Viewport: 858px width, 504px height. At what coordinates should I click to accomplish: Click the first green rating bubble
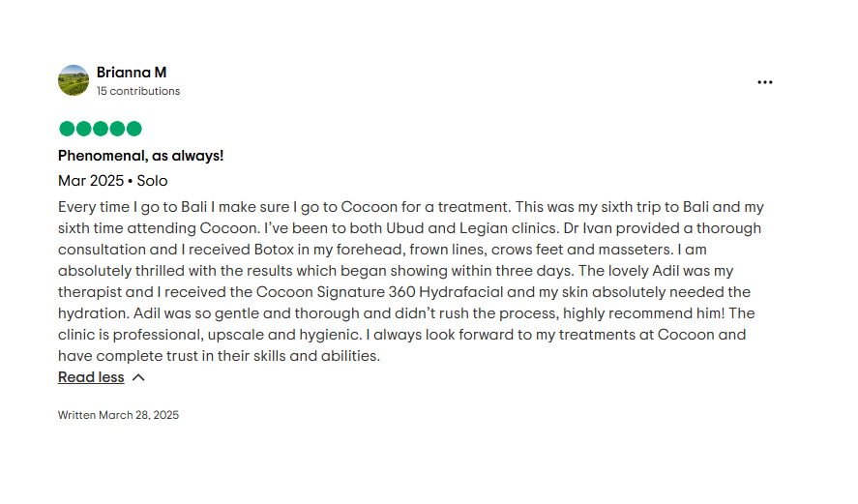tap(67, 129)
